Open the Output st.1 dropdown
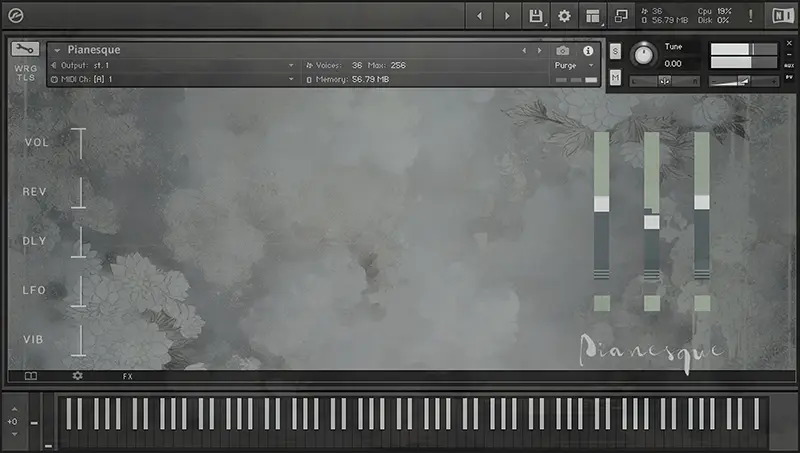Image resolution: width=800 pixels, height=453 pixels. (173, 65)
